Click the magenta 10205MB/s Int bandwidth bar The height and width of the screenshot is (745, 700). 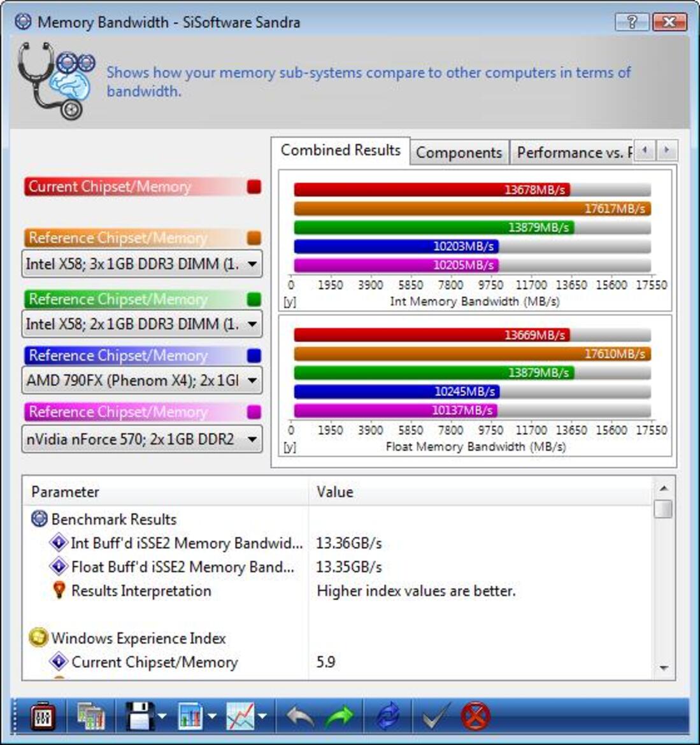click(396, 265)
